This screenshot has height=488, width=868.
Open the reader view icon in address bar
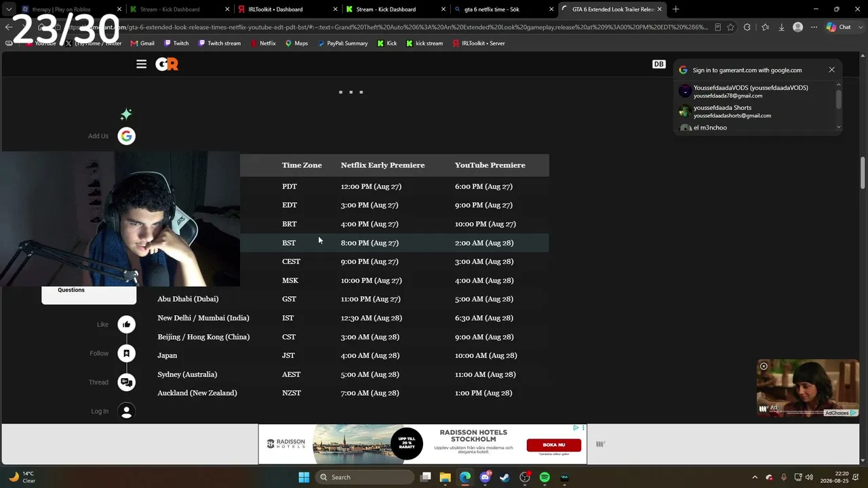point(718,27)
